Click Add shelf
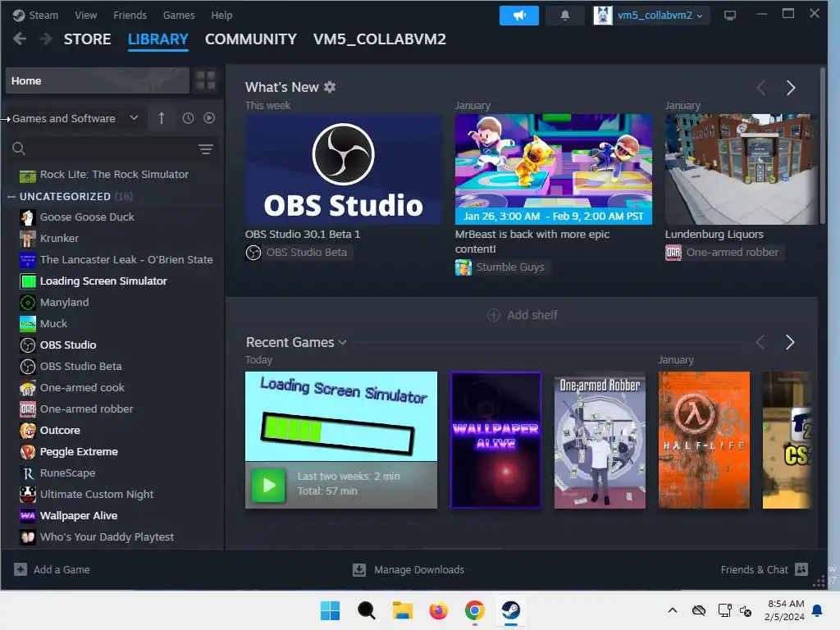The width and height of the screenshot is (840, 630). pos(523,315)
